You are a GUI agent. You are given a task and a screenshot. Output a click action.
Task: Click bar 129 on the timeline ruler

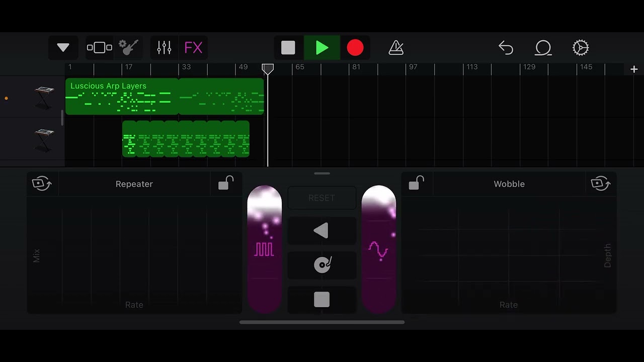(529, 67)
